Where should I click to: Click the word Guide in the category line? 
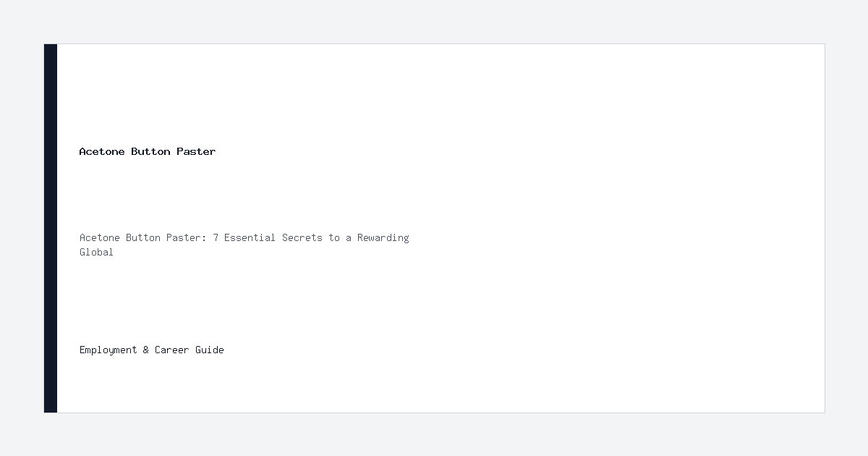point(210,350)
